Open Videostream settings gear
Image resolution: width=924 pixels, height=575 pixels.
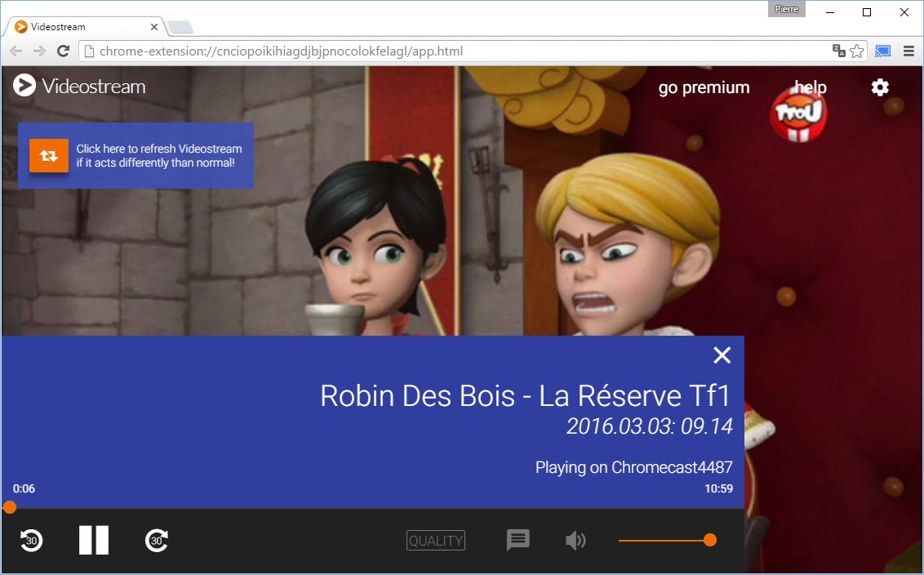(x=880, y=87)
